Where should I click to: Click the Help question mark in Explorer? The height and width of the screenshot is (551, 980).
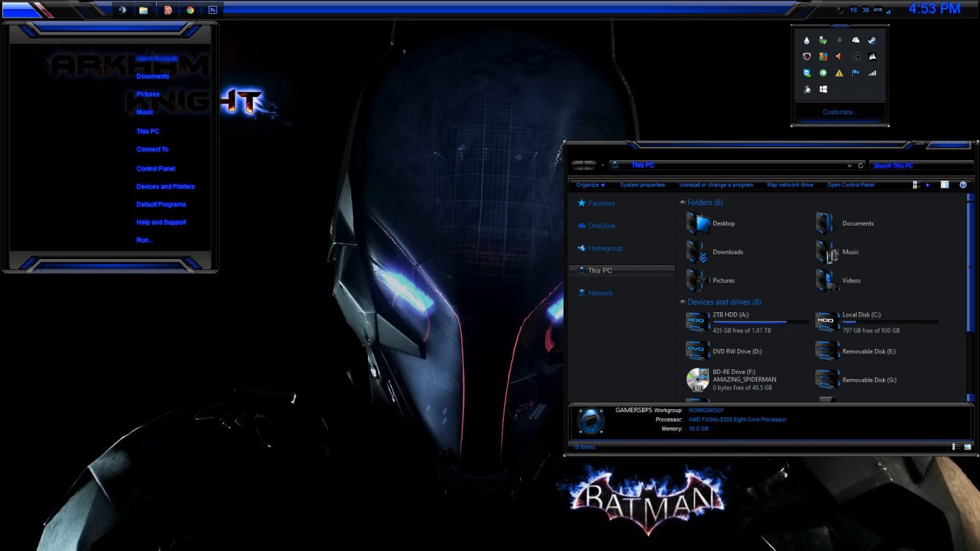(963, 185)
